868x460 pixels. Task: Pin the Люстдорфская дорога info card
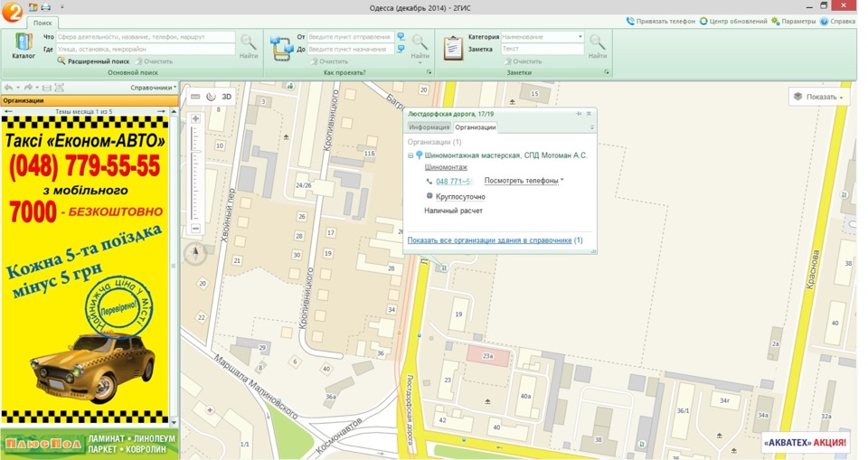click(579, 114)
